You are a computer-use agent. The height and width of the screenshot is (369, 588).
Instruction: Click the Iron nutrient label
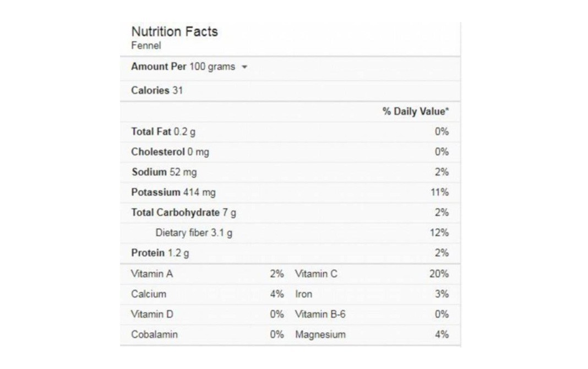click(x=303, y=294)
